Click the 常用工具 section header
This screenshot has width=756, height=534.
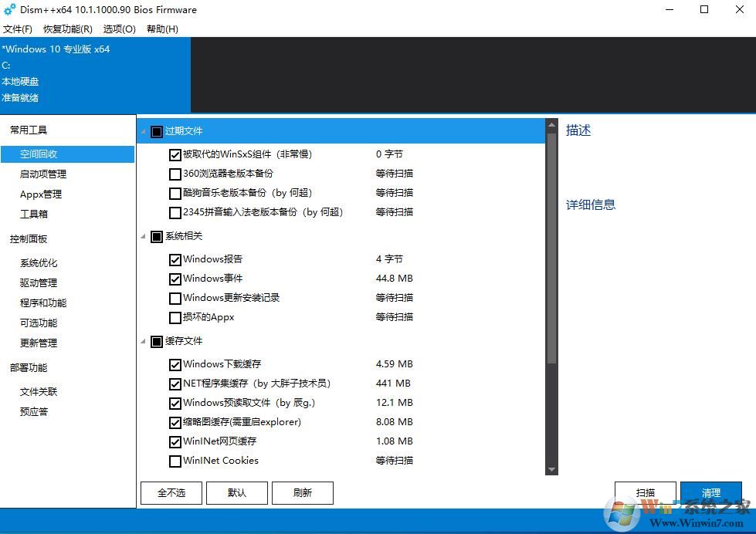pyautogui.click(x=29, y=130)
